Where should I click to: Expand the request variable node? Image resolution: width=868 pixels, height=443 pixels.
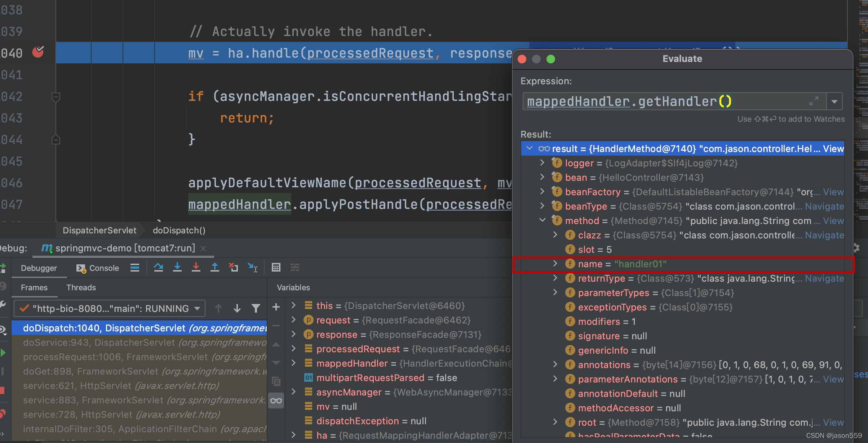pyautogui.click(x=294, y=320)
